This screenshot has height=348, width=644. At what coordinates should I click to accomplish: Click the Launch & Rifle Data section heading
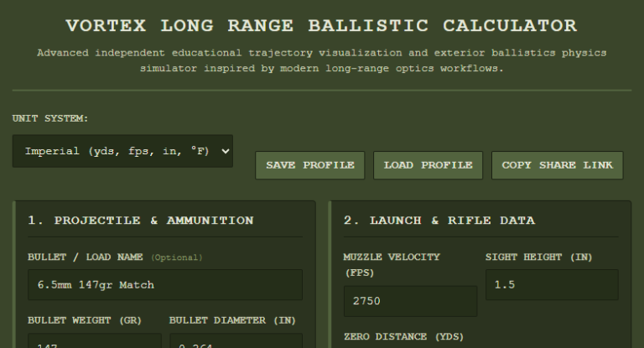click(439, 221)
